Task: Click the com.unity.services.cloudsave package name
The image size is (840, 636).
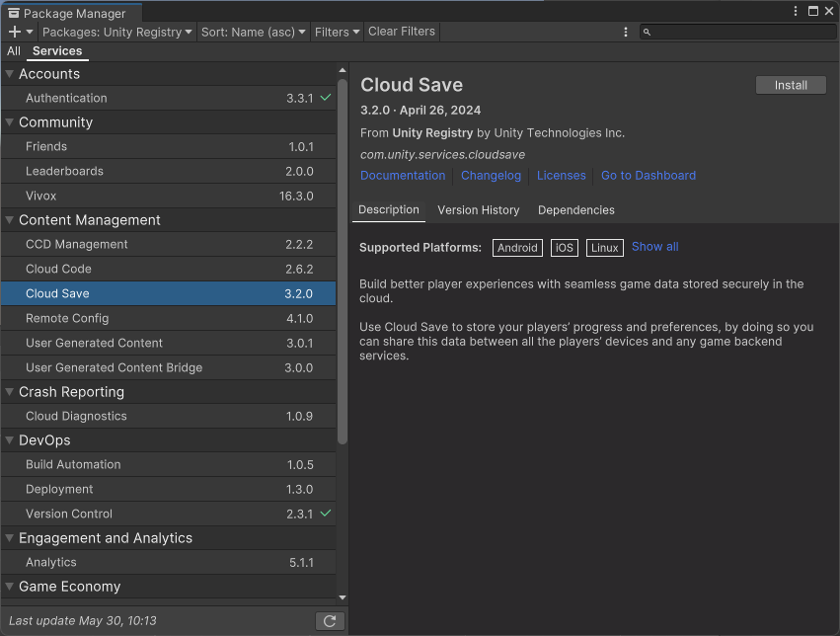Action: coord(442,155)
